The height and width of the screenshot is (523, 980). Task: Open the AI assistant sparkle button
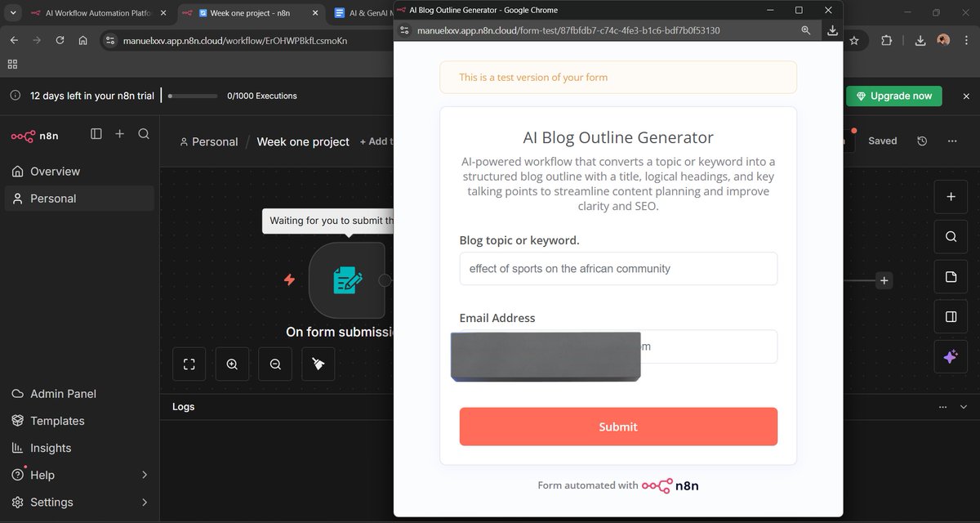tap(951, 357)
